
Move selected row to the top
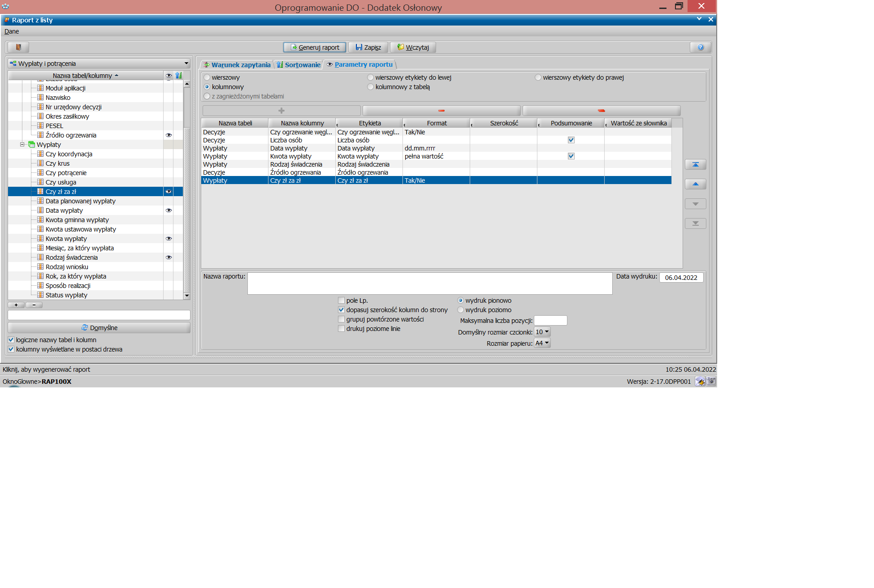coord(696,165)
